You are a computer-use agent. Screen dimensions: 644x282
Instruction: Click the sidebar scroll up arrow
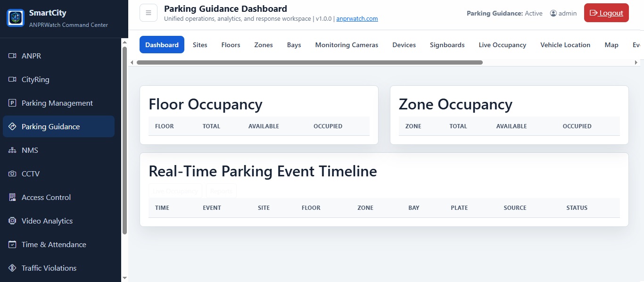[x=124, y=42]
